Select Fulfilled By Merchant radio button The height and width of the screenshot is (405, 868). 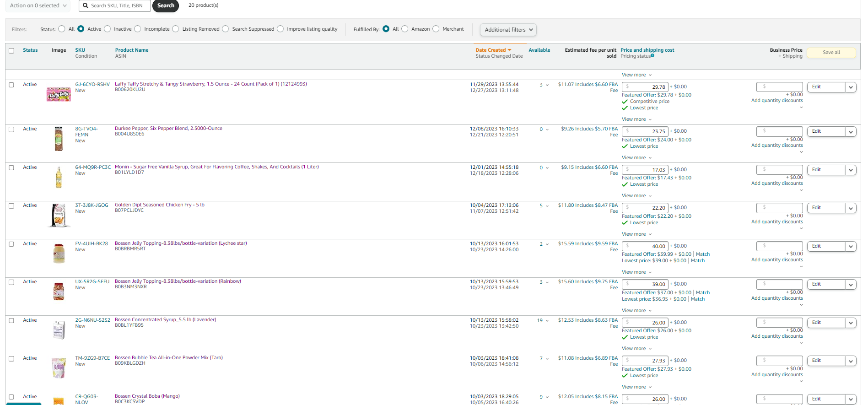[x=436, y=29]
